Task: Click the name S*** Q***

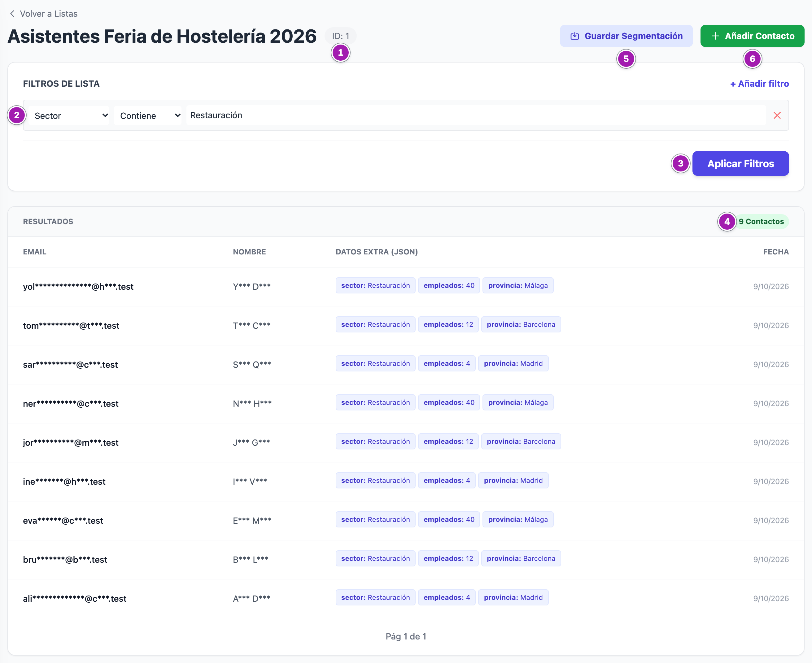Action: pos(252,364)
